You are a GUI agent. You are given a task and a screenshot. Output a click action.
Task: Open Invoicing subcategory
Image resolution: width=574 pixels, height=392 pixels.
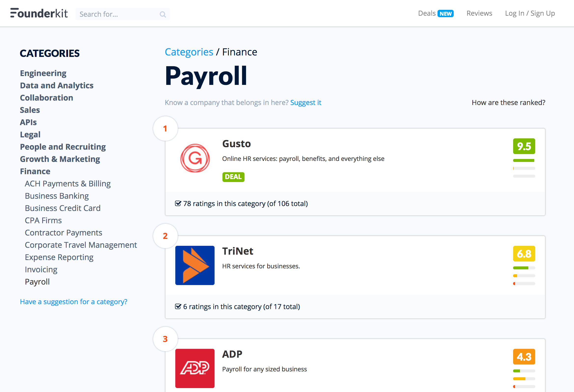click(x=41, y=270)
